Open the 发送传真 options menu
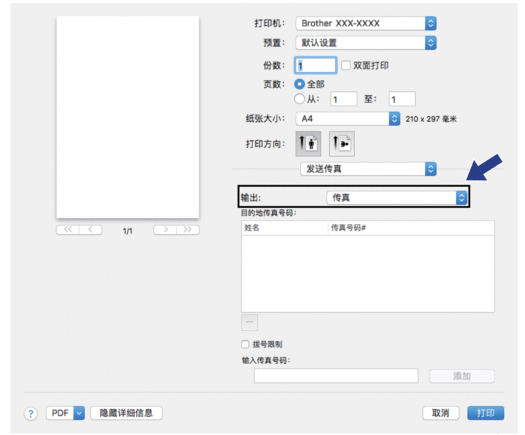The width and height of the screenshot is (525, 435). point(368,169)
